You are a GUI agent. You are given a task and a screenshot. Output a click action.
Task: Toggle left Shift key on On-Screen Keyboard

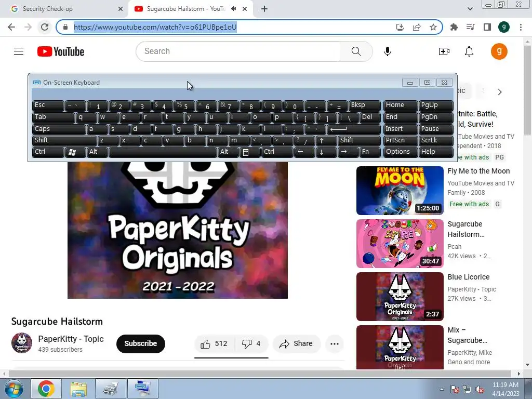coord(64,140)
